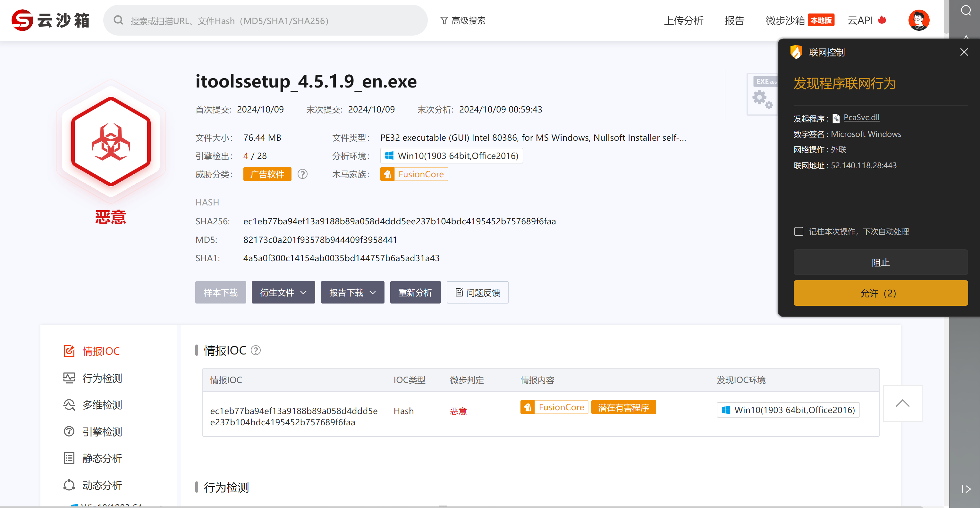Select 行为检测 in left navigation
The height and width of the screenshot is (508, 980).
[x=102, y=378]
